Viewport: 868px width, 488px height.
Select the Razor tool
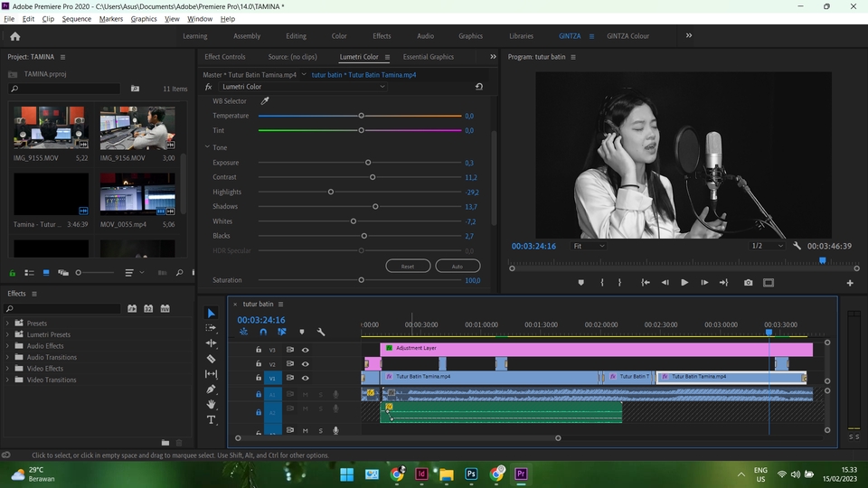click(212, 359)
